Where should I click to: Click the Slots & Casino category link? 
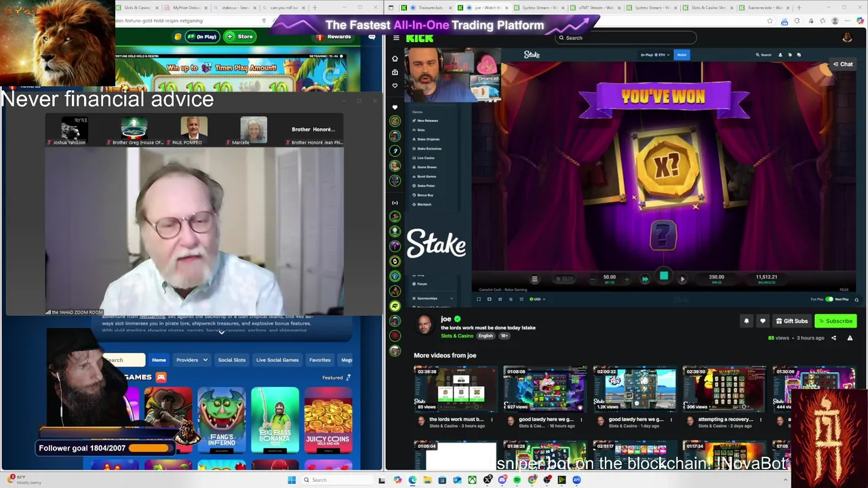tap(457, 336)
